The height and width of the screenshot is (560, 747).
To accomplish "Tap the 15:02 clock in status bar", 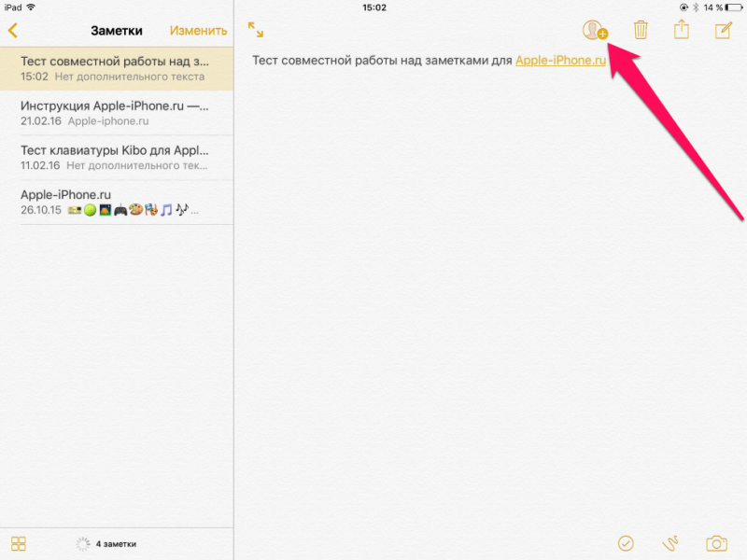I will coord(374,7).
